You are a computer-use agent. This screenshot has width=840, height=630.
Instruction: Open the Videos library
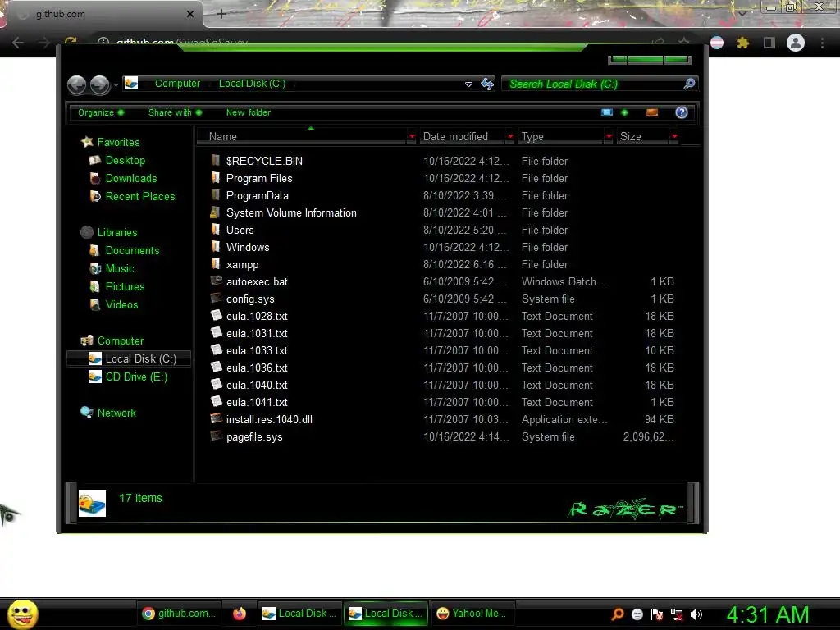click(113, 305)
